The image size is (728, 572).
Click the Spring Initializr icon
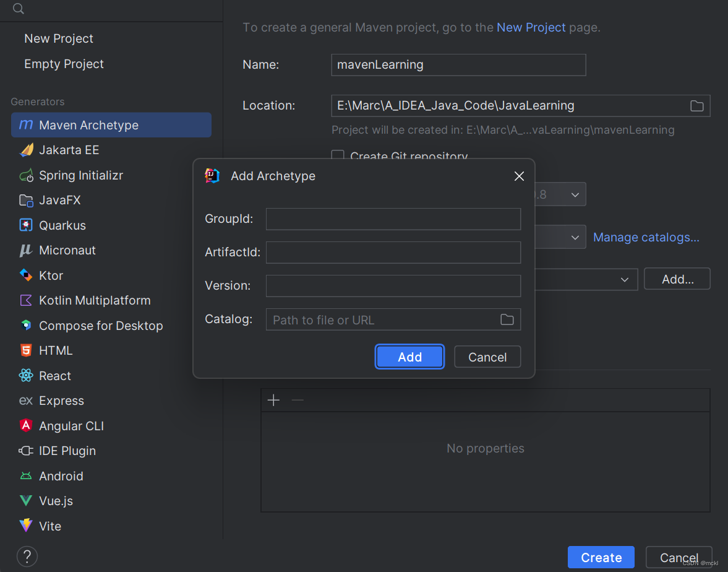point(26,175)
